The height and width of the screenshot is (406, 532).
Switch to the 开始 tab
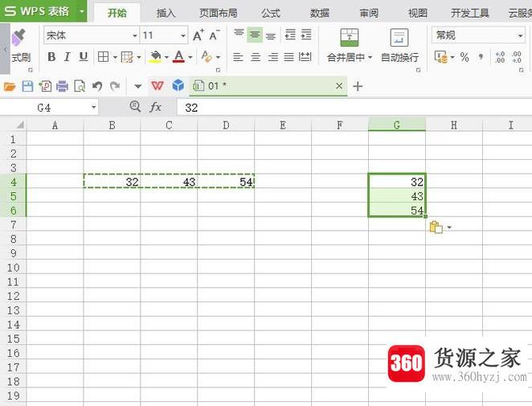[117, 13]
